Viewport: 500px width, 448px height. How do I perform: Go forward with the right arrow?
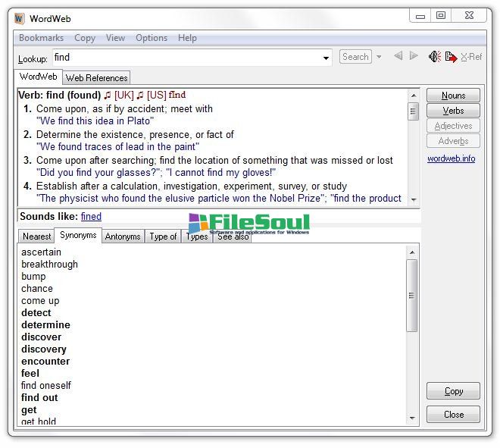pyautogui.click(x=414, y=56)
